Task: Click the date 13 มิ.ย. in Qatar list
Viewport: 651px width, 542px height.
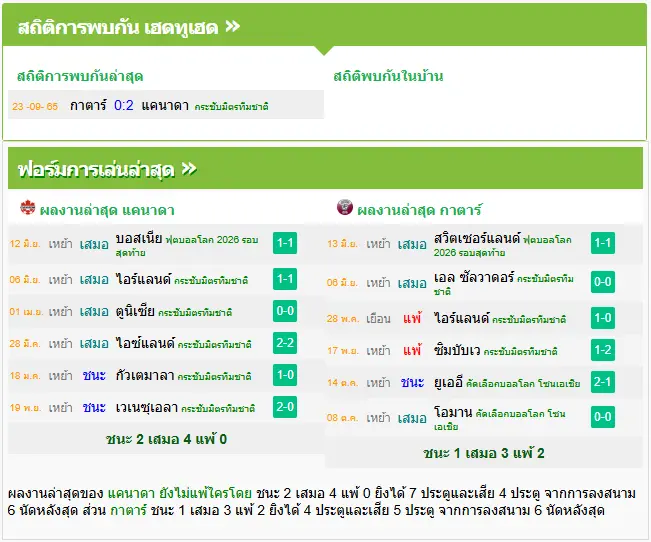Action: coord(343,244)
